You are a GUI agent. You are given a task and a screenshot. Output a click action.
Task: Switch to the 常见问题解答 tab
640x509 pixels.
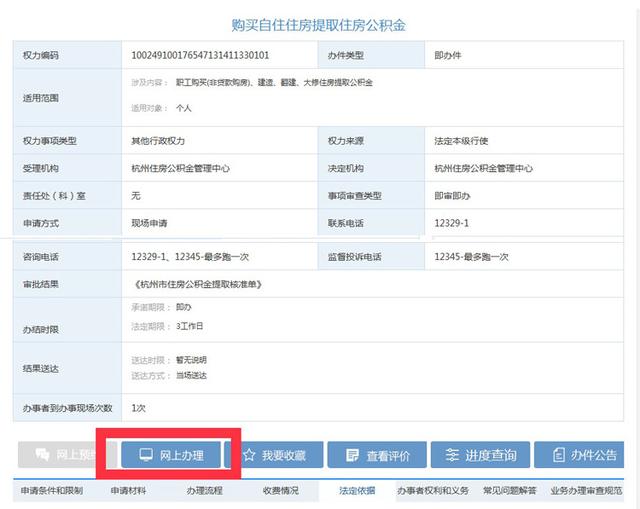click(x=509, y=490)
